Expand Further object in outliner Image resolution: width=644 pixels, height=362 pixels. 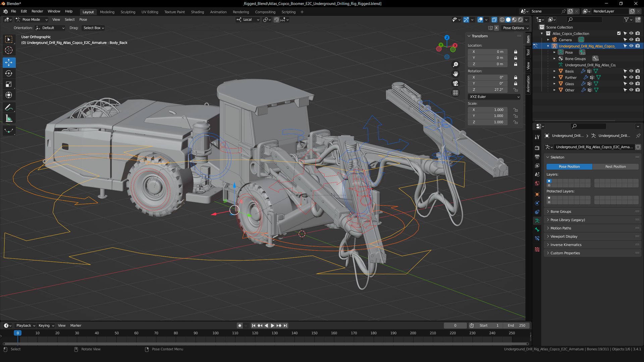(x=554, y=77)
